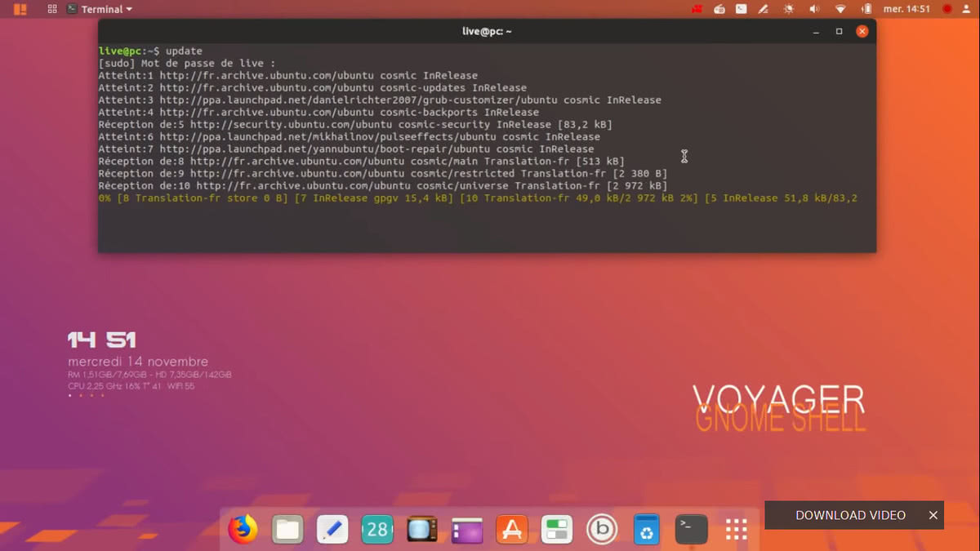The width and height of the screenshot is (980, 551).
Task: Click the orange Activities icon in top-left corner
Action: pos(20,9)
